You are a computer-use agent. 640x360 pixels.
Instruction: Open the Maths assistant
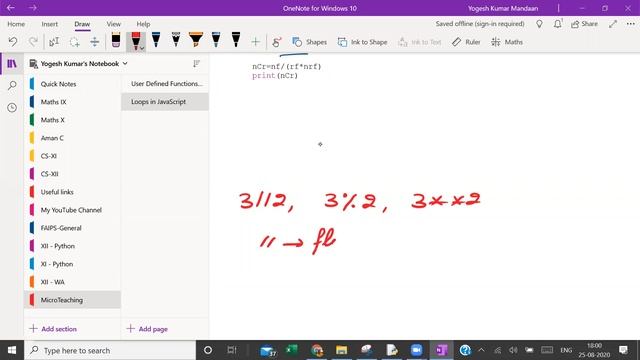[507, 42]
